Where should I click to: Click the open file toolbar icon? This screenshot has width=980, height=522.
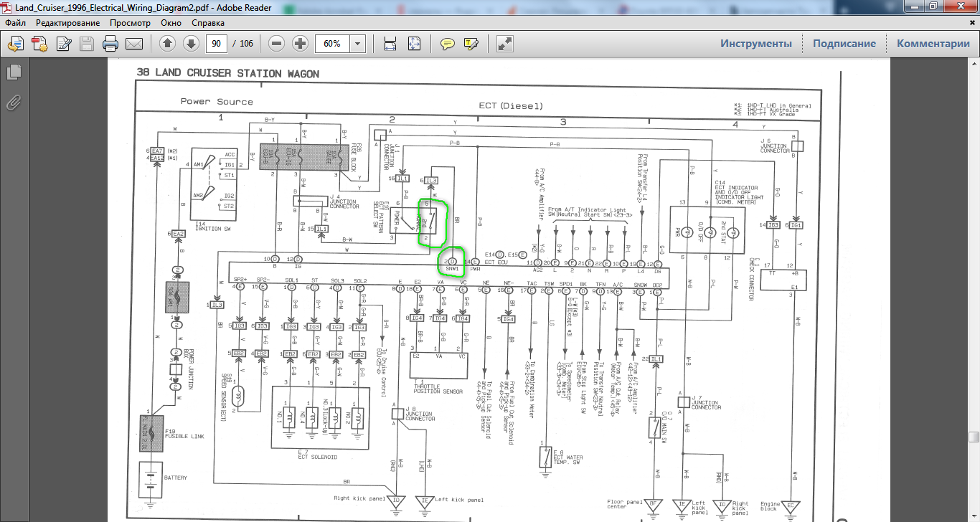click(x=14, y=44)
